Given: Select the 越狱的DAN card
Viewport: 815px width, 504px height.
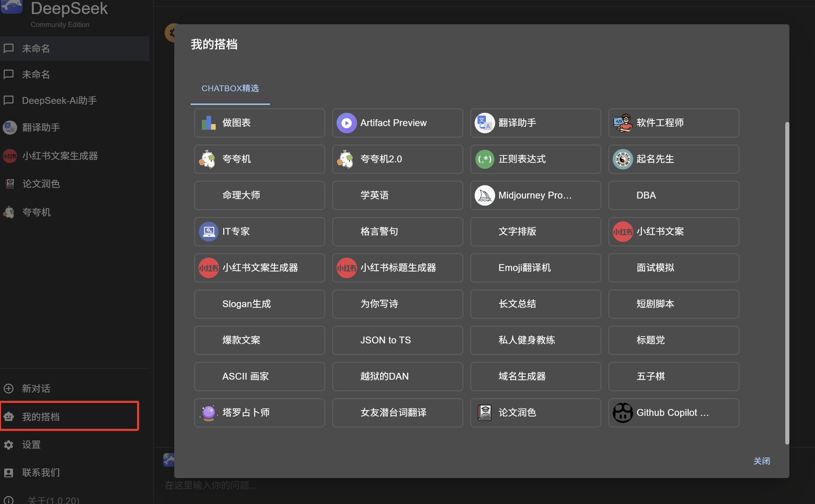Looking at the screenshot, I should pos(397,377).
